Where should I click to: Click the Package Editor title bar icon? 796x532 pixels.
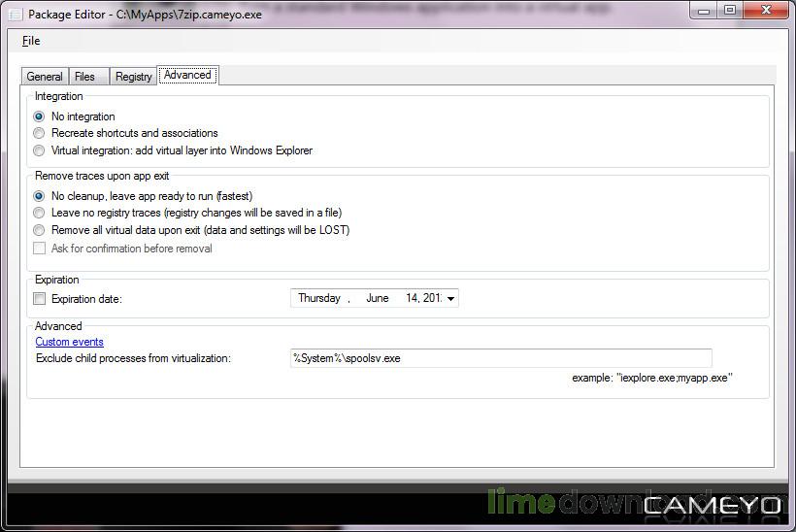pos(16,15)
